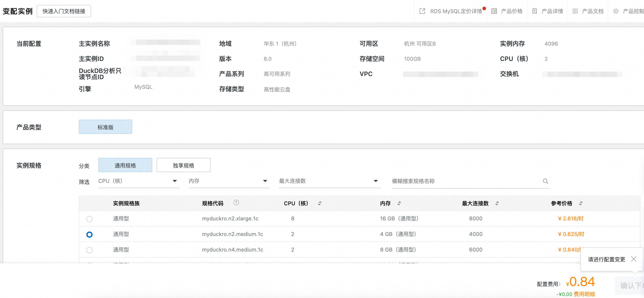Open the 快速入门文档链接 button
This screenshot has width=644, height=298.
(64, 11)
